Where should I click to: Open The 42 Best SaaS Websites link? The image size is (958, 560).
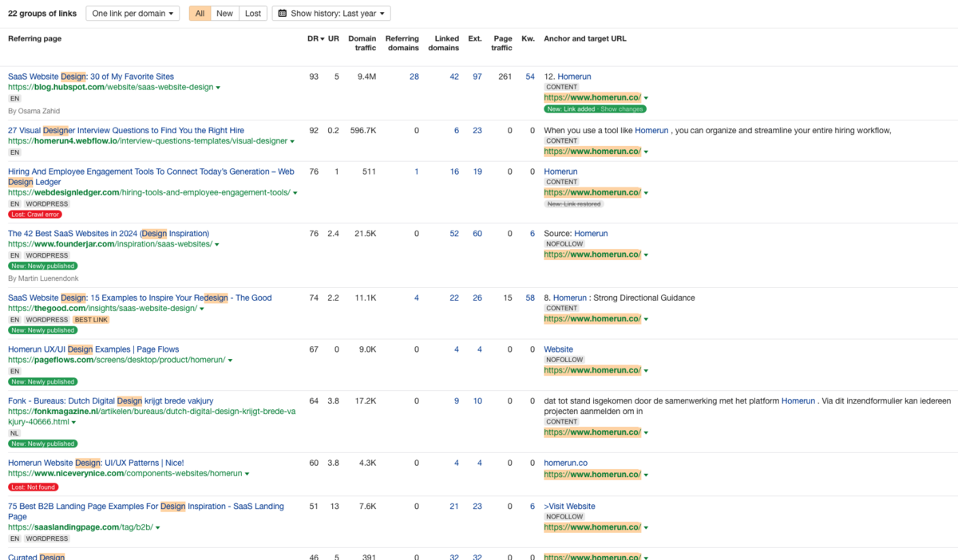108,234
